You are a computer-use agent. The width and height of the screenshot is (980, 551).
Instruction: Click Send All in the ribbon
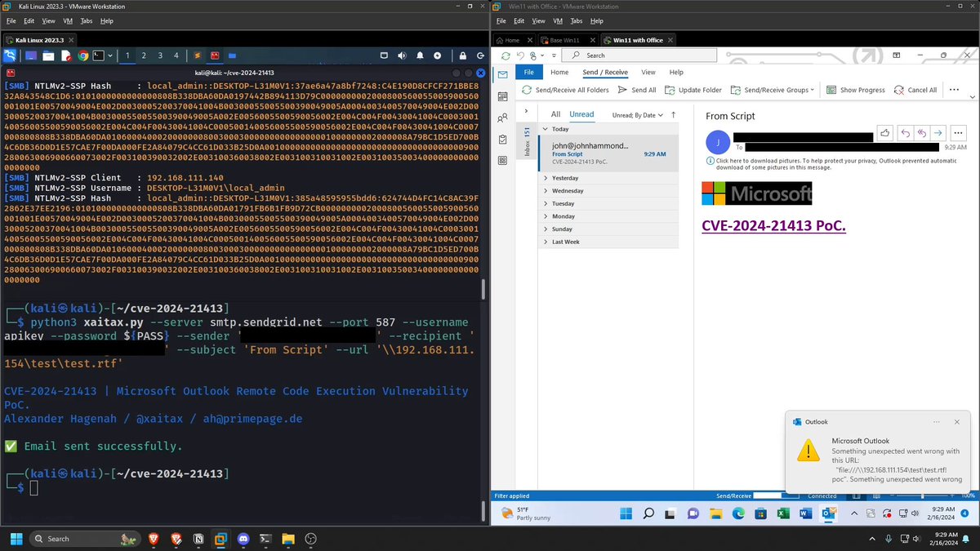coord(637,90)
